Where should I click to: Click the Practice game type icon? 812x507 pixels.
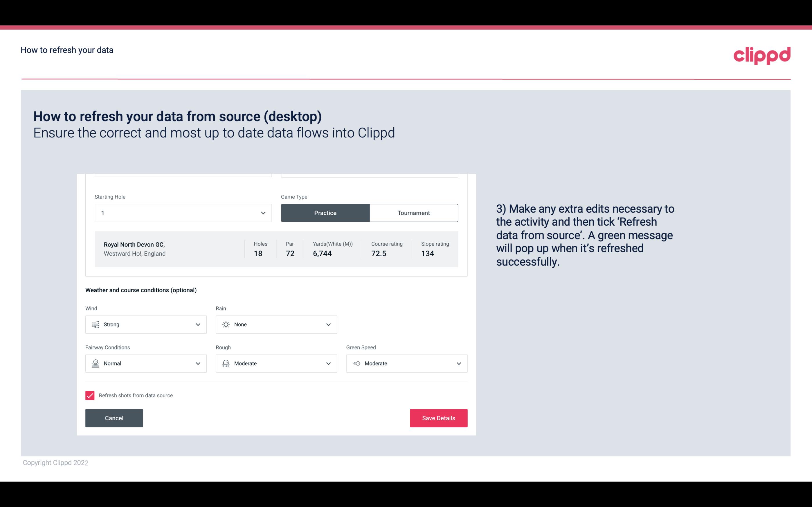pos(325,213)
